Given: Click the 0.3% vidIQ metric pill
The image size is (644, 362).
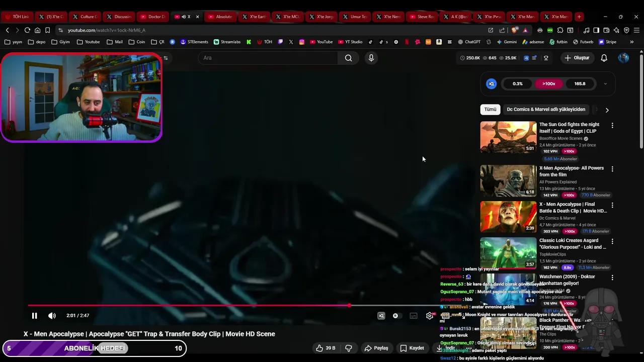Looking at the screenshot, I should tap(518, 84).
